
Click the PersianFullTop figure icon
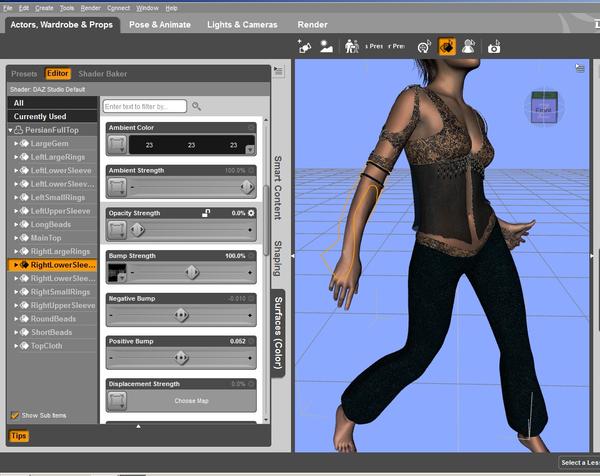coord(18,130)
